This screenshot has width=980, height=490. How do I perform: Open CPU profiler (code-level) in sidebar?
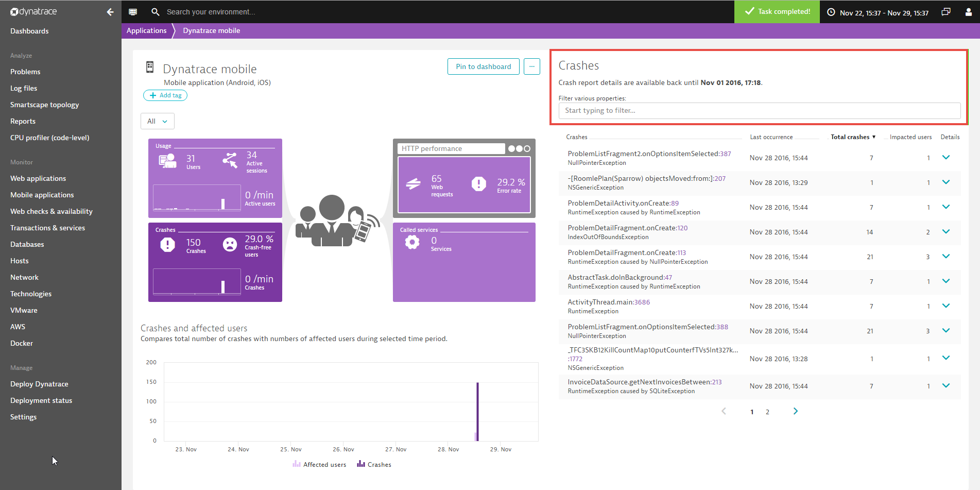coord(50,138)
